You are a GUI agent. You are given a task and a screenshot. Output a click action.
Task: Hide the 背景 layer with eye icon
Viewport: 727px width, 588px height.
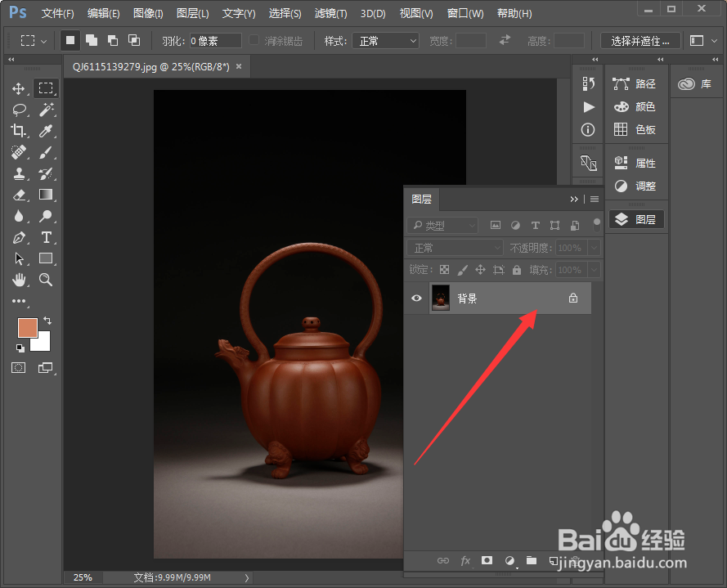coord(416,298)
